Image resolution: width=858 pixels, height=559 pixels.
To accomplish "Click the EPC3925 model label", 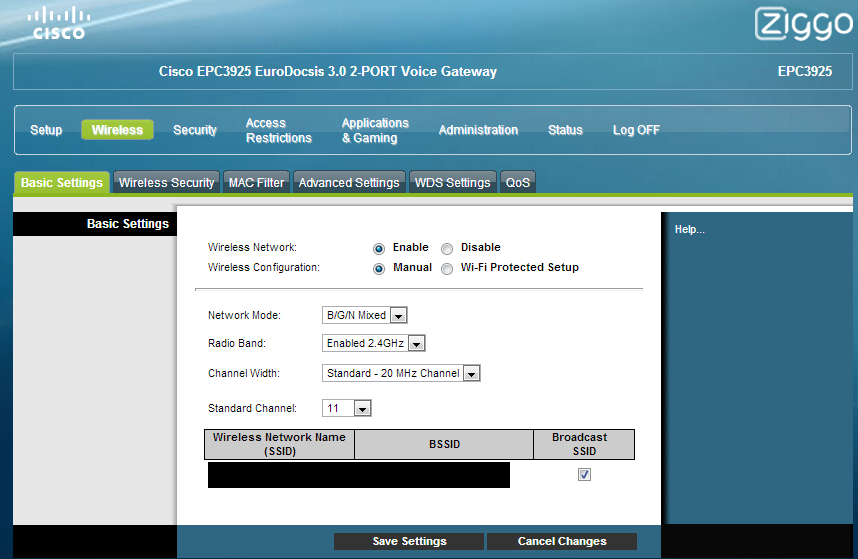I will 805,72.
